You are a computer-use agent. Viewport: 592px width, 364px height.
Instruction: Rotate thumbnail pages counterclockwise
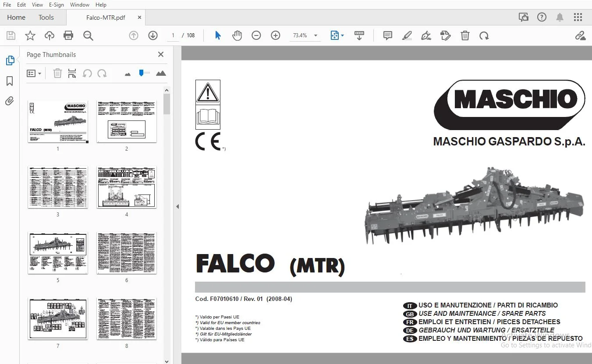tap(87, 73)
